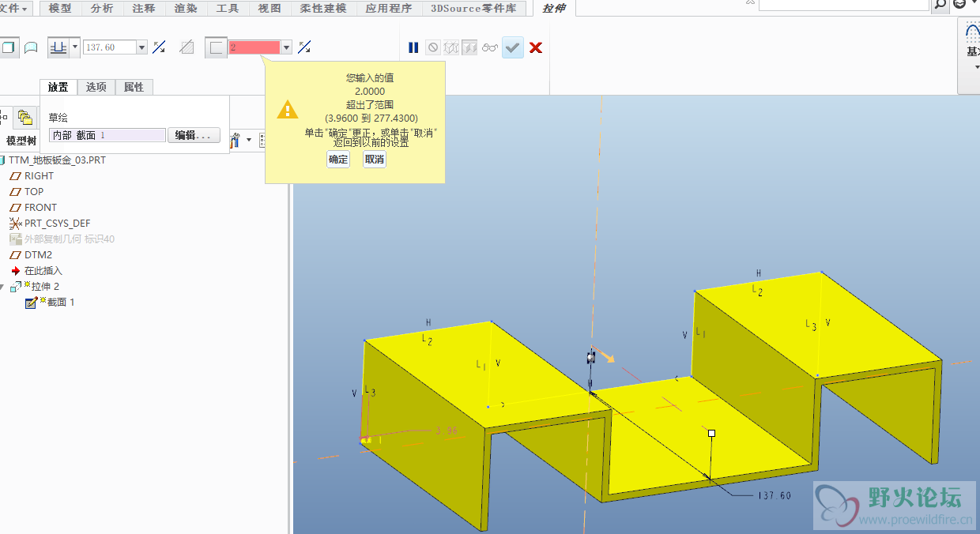Image resolution: width=980 pixels, height=534 pixels.
Task: Toggle attached preview mode icon
Action: 469,47
